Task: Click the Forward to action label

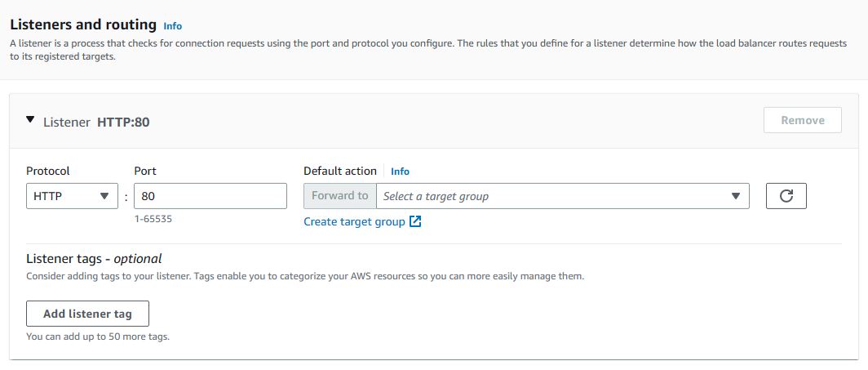Action: point(340,196)
